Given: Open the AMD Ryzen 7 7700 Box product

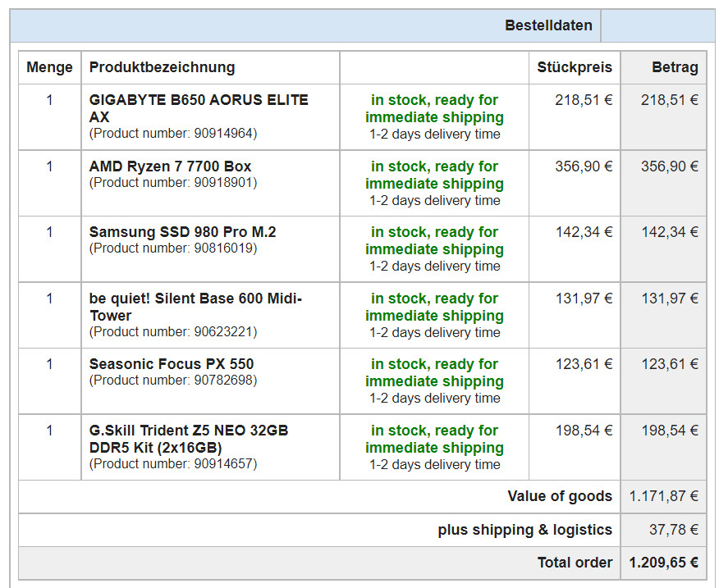Looking at the screenshot, I should (x=170, y=166).
